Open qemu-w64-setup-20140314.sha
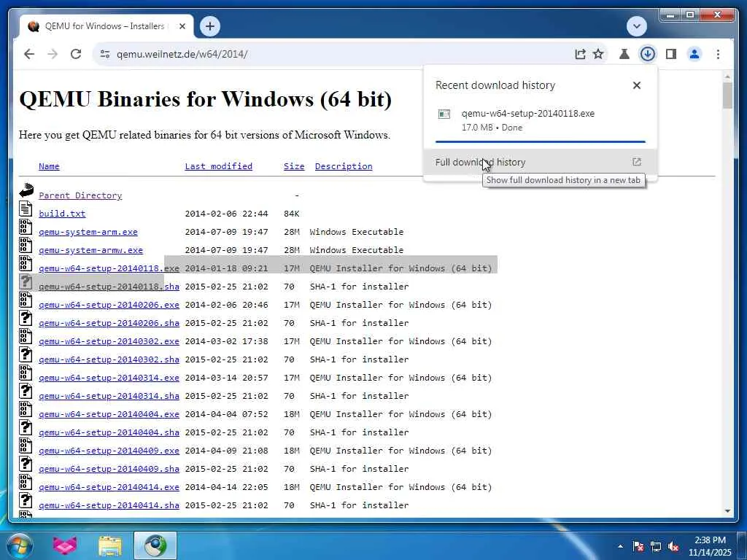 (109, 396)
